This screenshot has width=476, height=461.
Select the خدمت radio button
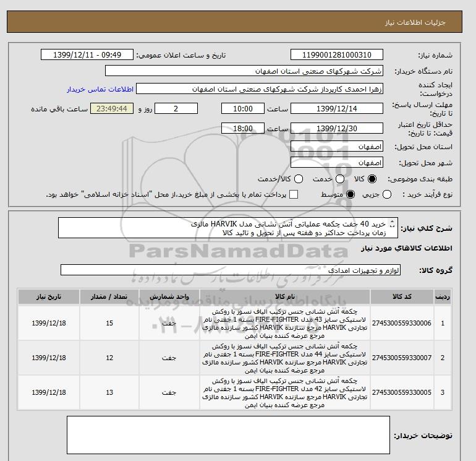tap(340, 179)
